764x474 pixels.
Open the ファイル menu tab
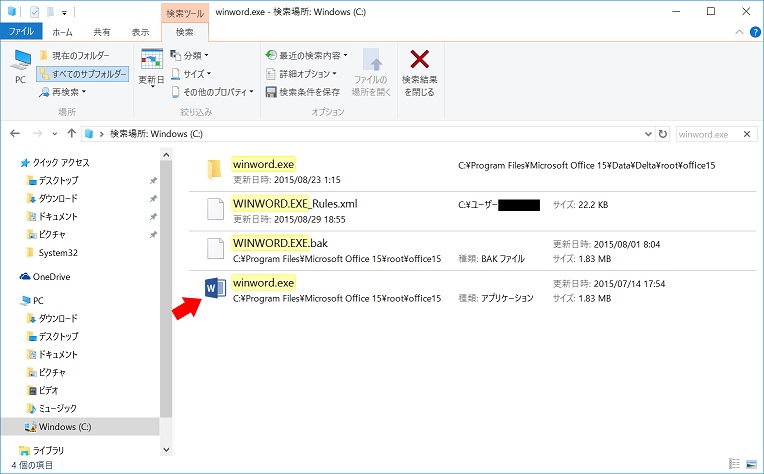(21, 32)
